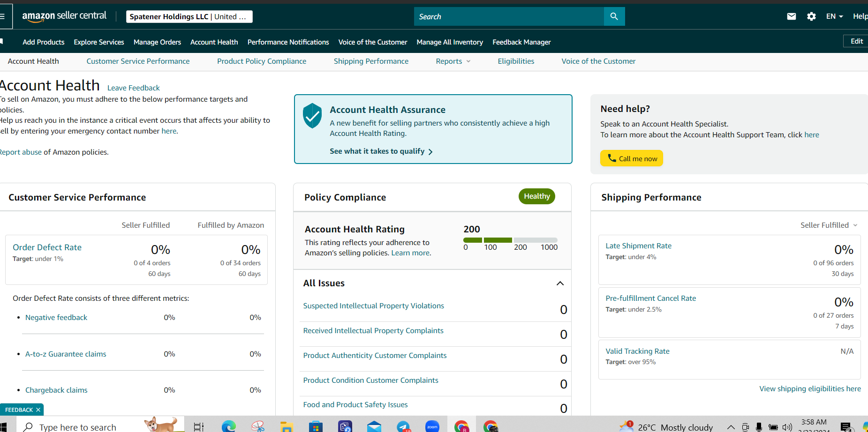This screenshot has height=432, width=868.
Task: Click Account Health Assurance shield icon
Action: 312,116
